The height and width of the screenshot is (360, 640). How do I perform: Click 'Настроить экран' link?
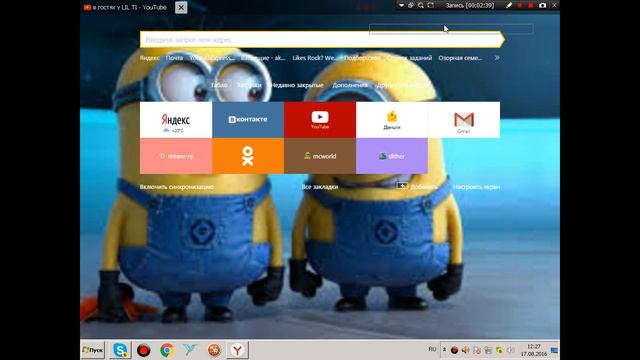pyautogui.click(x=476, y=187)
